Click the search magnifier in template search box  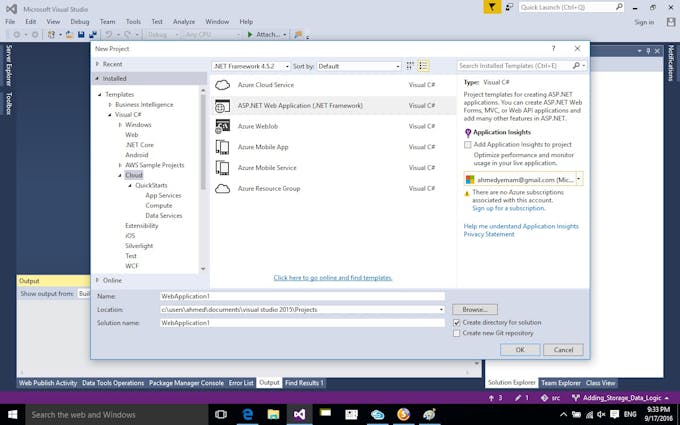point(576,65)
